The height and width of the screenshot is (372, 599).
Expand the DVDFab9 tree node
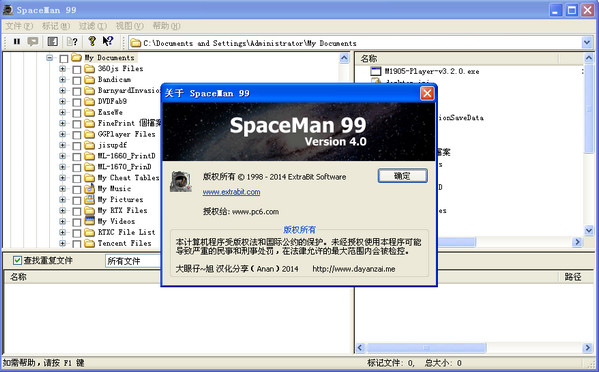63,101
